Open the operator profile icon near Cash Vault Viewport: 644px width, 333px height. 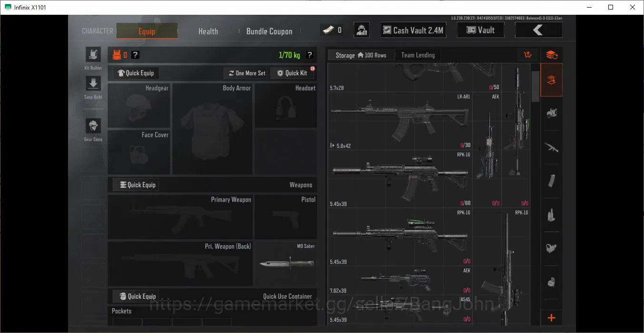coord(362,30)
